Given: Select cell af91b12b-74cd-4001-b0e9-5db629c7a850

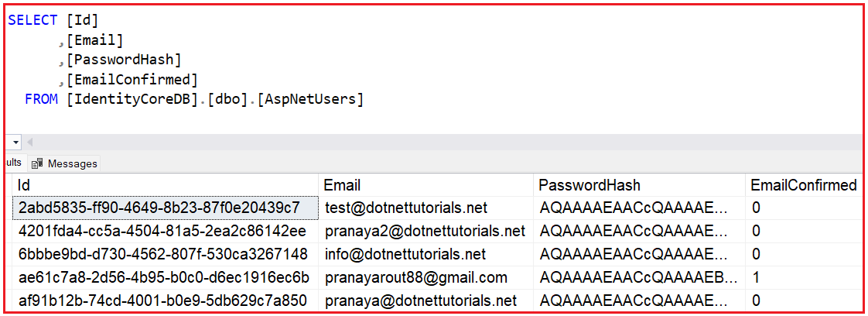Looking at the screenshot, I should pyautogui.click(x=166, y=301).
